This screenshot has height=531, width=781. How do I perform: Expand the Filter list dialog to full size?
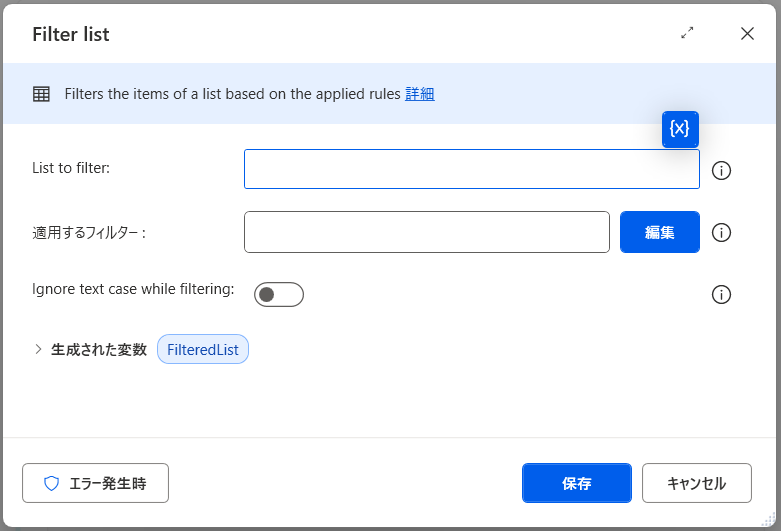point(687,33)
